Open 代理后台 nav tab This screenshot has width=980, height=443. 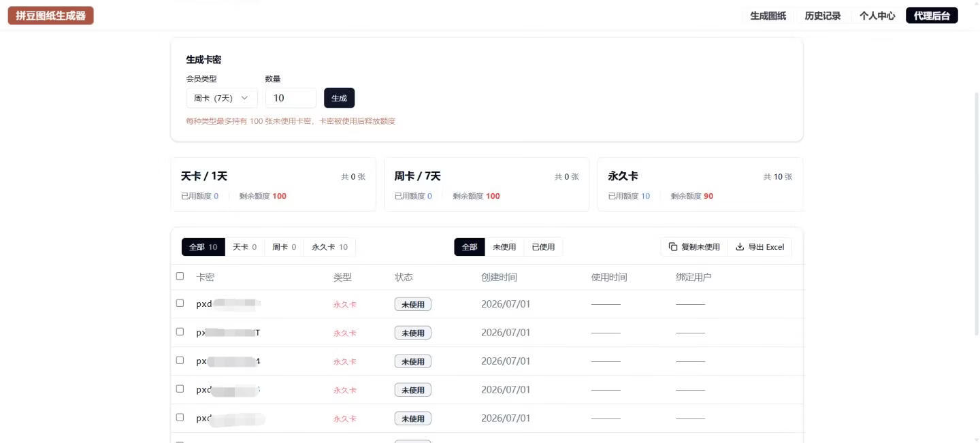pos(932,16)
